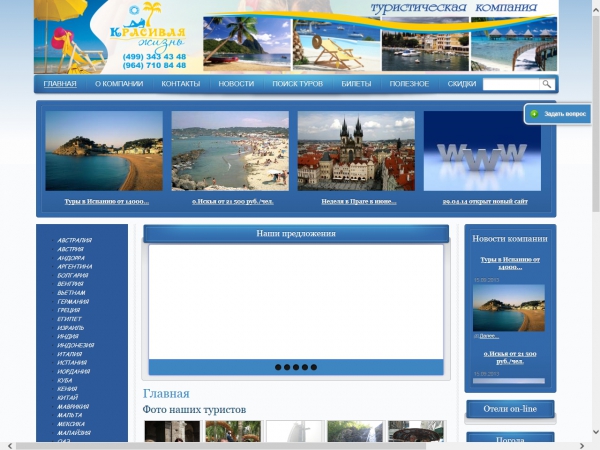The height and width of the screenshot is (450, 600).
Task: Open the Контакты navigation item
Action: point(181,84)
